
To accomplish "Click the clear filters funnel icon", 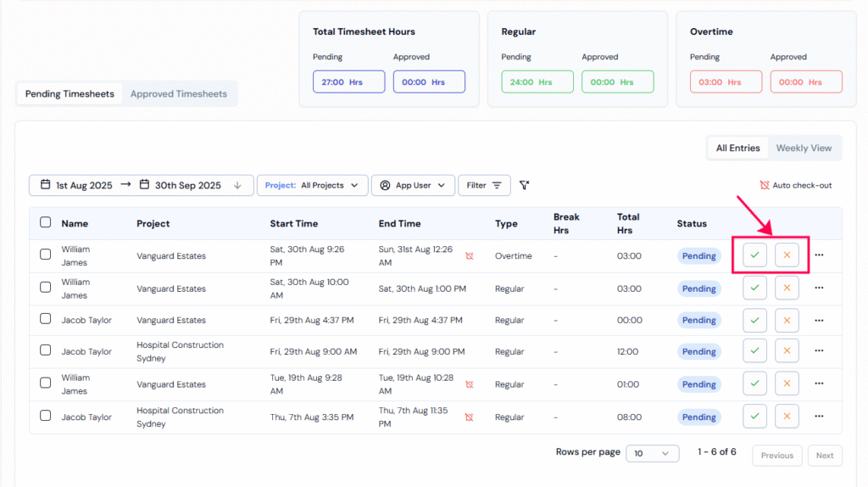I will [525, 185].
